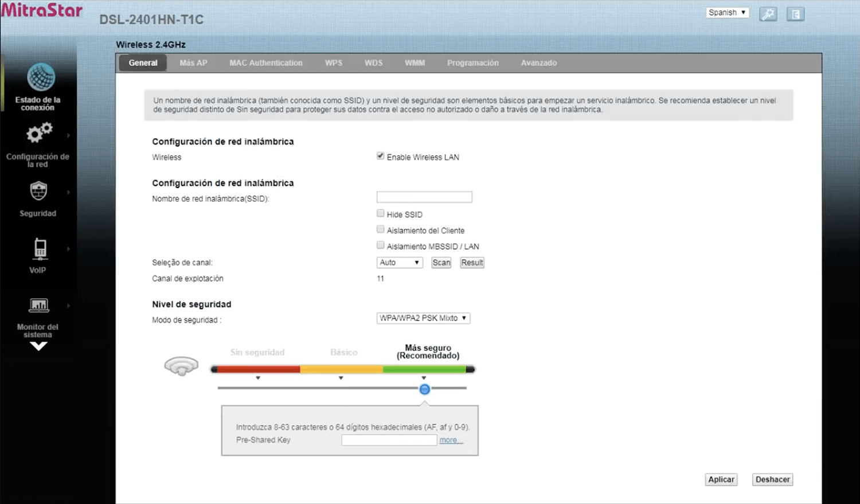Click the Pre-Shared Key input field
Screen dimensions: 860x504
click(x=389, y=440)
